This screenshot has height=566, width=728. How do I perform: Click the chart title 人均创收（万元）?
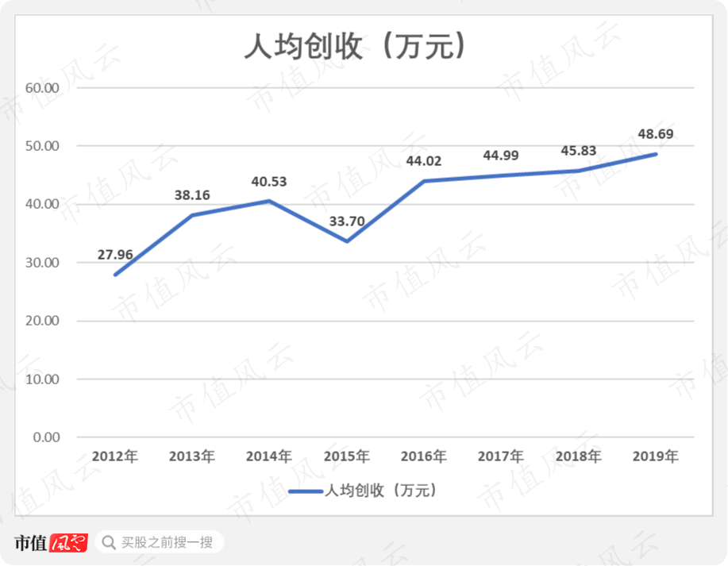coord(356,46)
